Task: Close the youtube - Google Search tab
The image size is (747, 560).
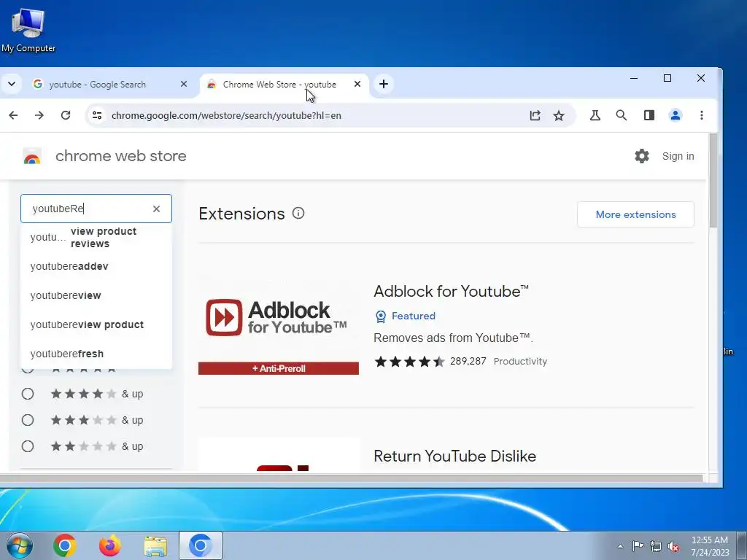Action: [x=183, y=85]
